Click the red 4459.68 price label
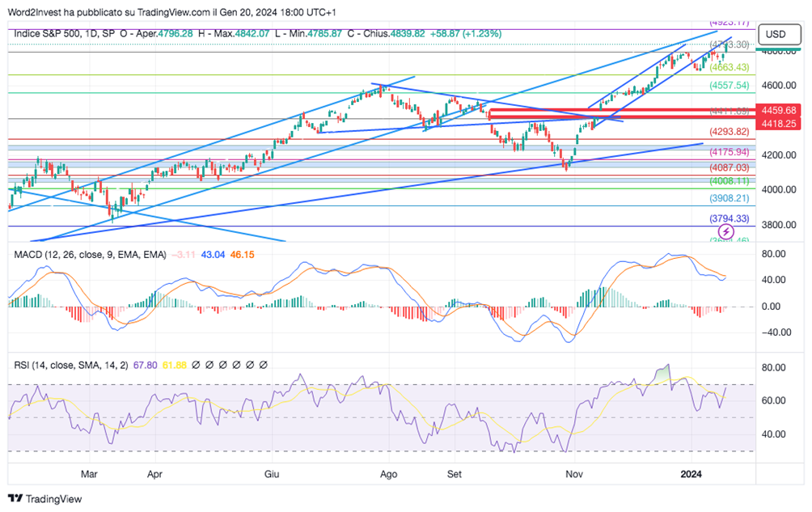This screenshot has height=512, width=812. click(x=778, y=110)
